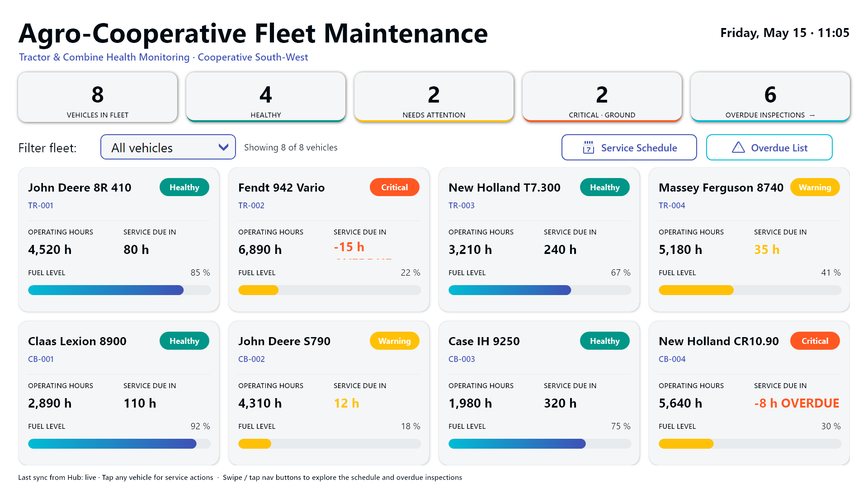Click the 85 % fuel level reading

(x=200, y=273)
